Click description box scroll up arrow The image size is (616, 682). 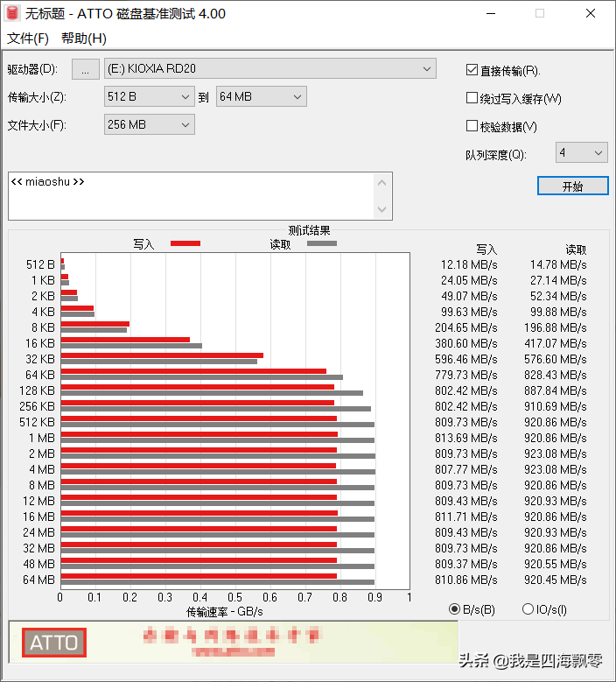382,183
